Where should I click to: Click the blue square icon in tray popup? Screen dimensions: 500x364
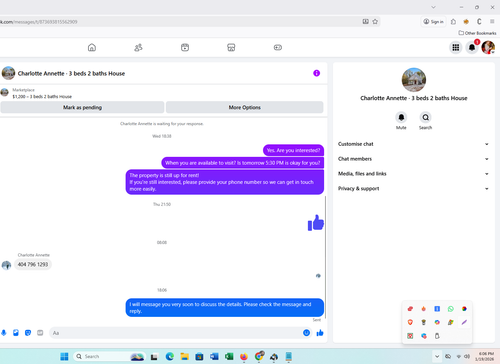point(437,309)
